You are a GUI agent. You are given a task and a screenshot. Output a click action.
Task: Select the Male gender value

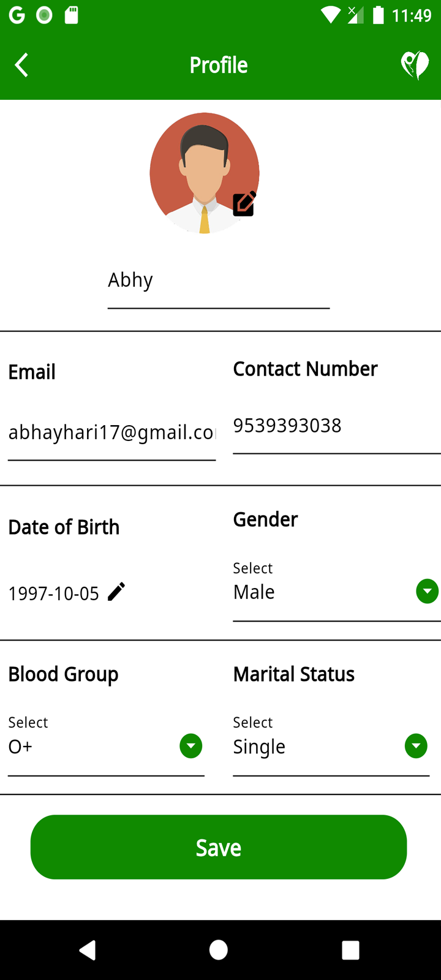(x=254, y=592)
